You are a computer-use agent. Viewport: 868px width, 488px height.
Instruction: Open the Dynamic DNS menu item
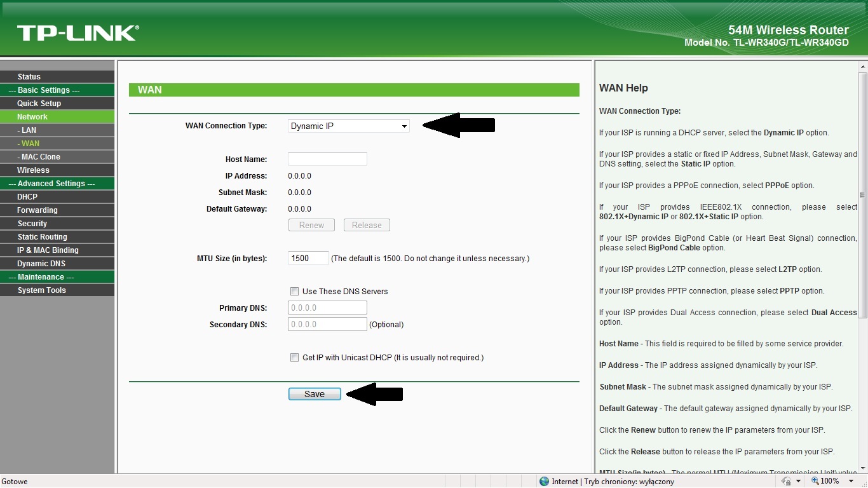(x=57, y=264)
